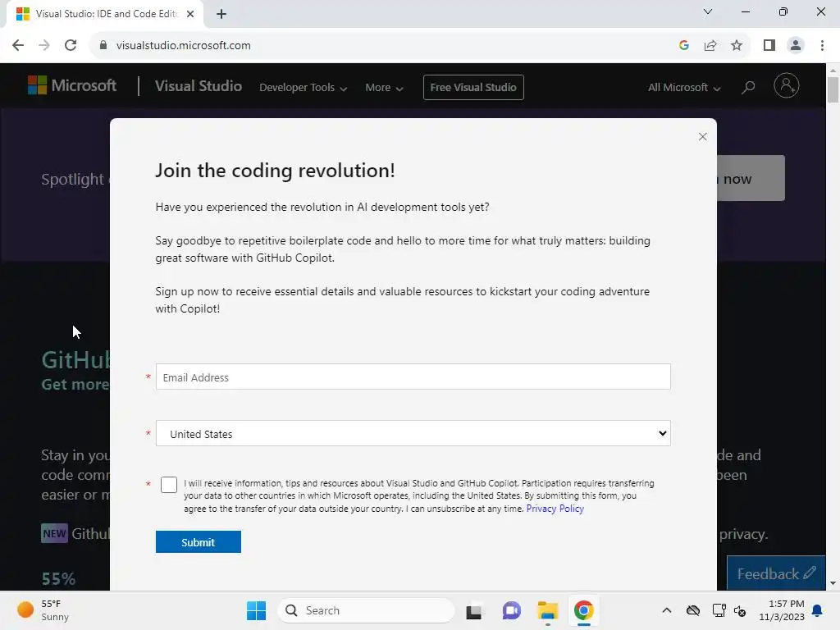Click the Email Address input field
The height and width of the screenshot is (630, 840).
[x=413, y=377]
